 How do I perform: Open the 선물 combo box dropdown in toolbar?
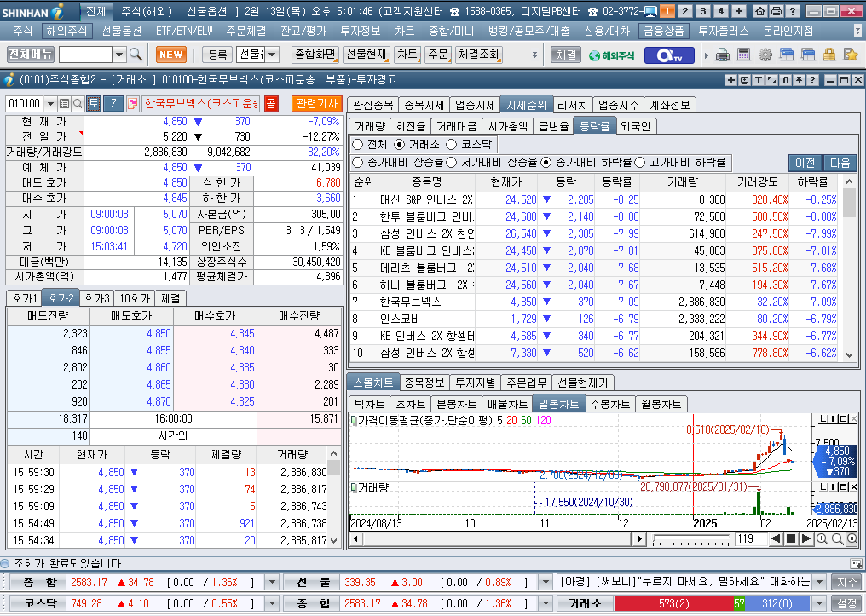coord(272,55)
